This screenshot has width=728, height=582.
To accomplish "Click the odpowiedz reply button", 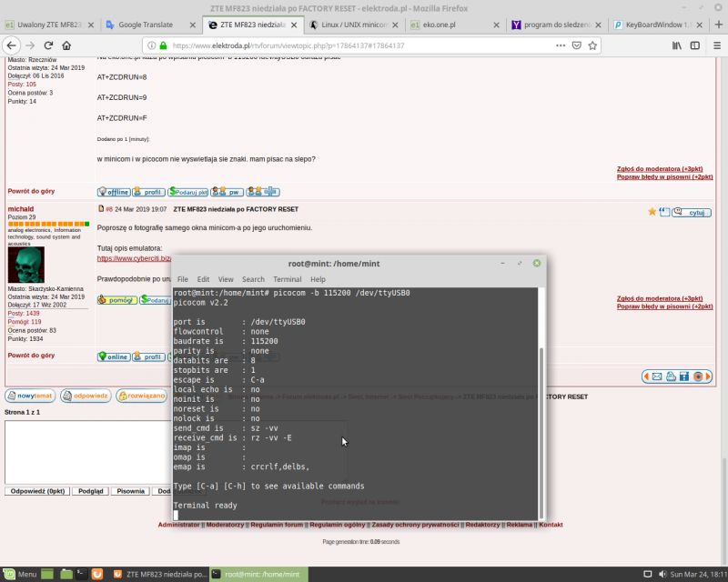I will 86,396.
